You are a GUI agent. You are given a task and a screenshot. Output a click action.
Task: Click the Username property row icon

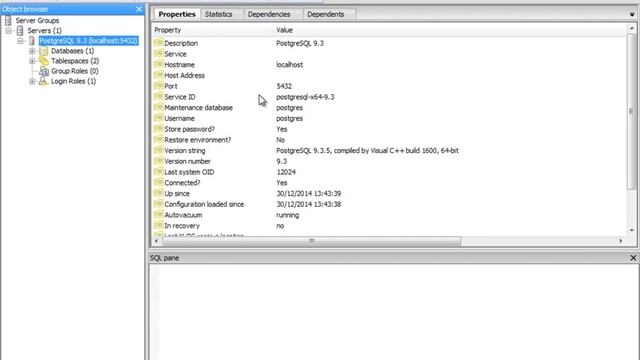coord(158,118)
